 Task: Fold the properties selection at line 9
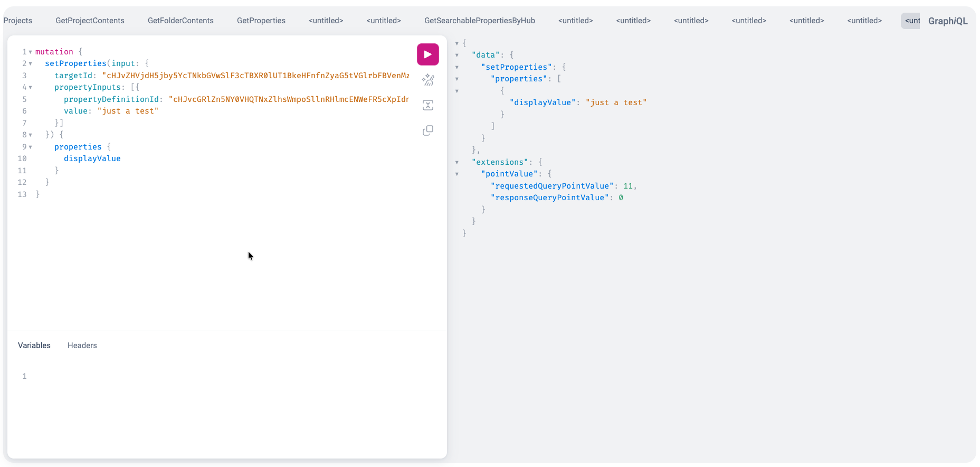click(30, 147)
